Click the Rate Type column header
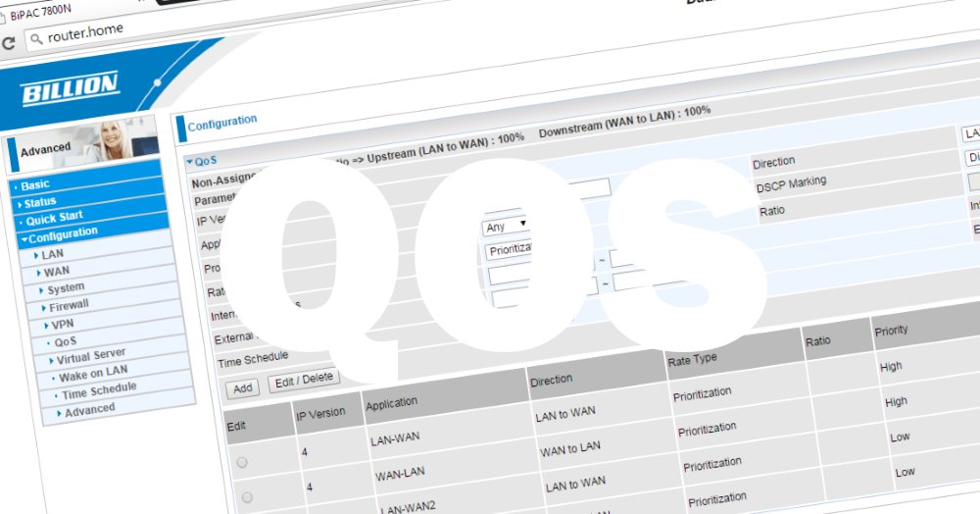980x514 pixels. (692, 360)
